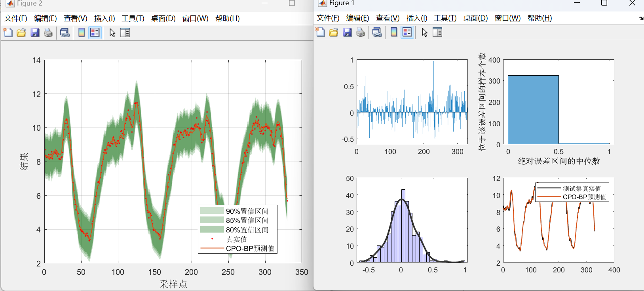
Task: Select Edit Plot arrow in Figure 1 toolbar
Action: coord(425,32)
